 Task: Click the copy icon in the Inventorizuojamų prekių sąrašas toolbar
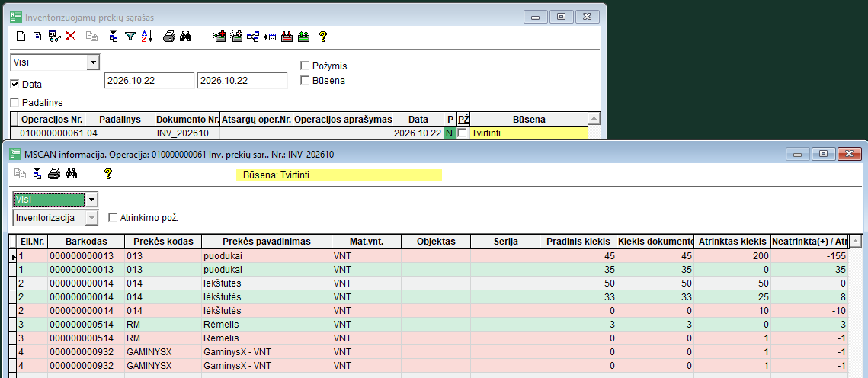(x=91, y=37)
